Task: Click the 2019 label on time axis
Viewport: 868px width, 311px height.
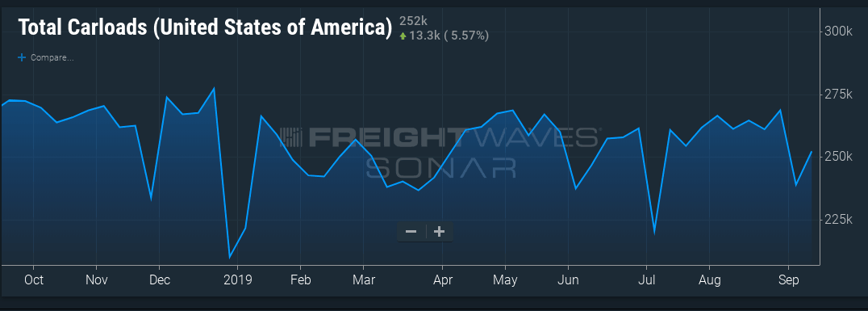Action: [x=237, y=280]
